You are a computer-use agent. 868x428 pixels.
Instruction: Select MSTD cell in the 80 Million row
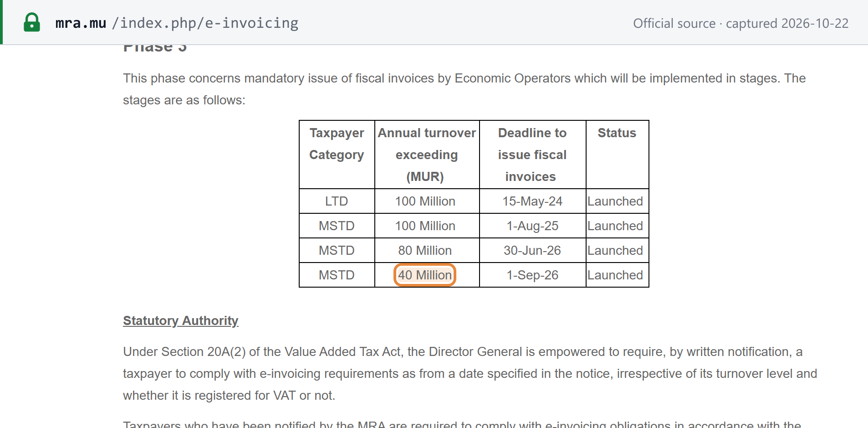(x=337, y=250)
